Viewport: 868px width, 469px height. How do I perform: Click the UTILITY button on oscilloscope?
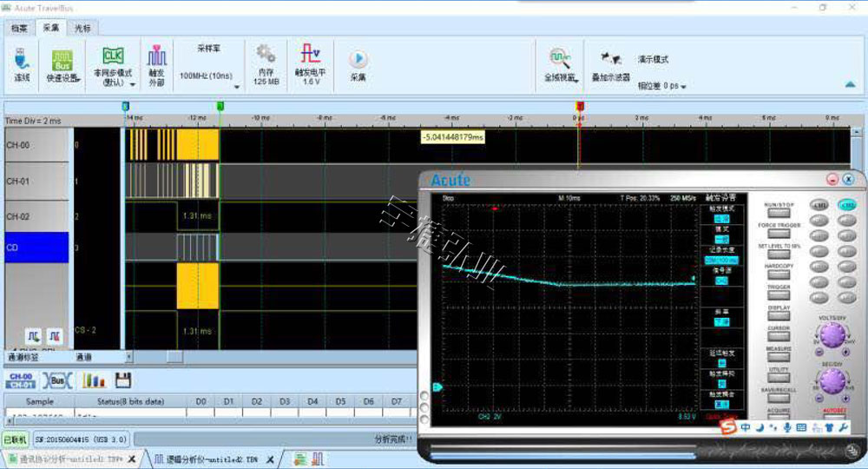(779, 377)
